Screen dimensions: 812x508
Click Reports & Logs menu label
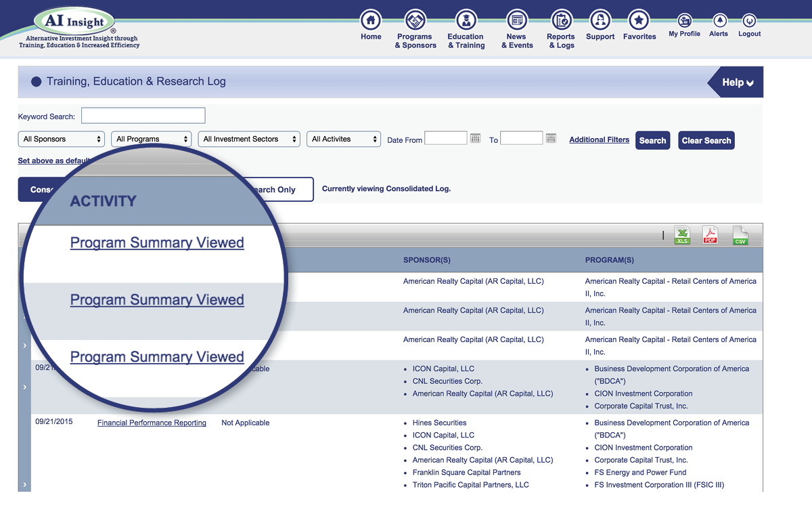pos(561,41)
